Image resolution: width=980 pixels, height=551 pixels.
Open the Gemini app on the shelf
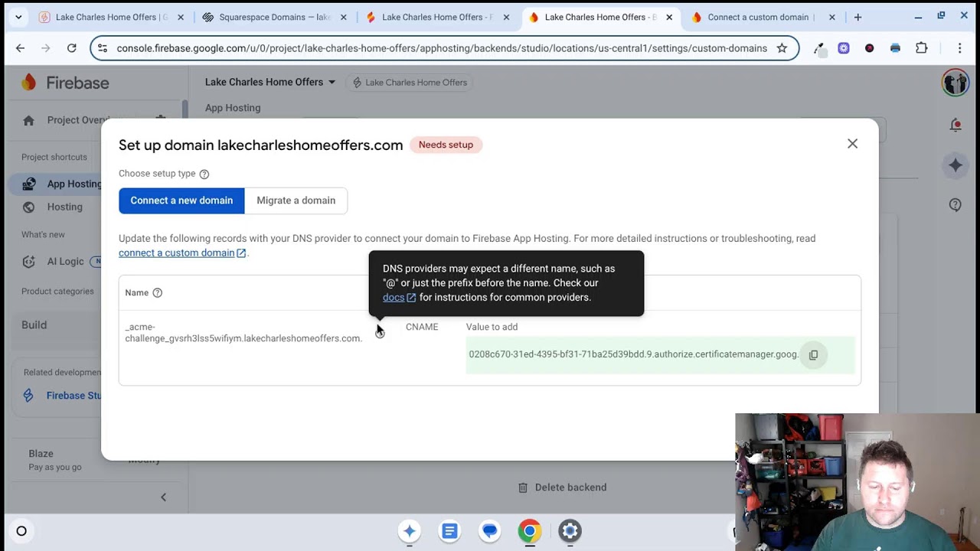point(410,531)
